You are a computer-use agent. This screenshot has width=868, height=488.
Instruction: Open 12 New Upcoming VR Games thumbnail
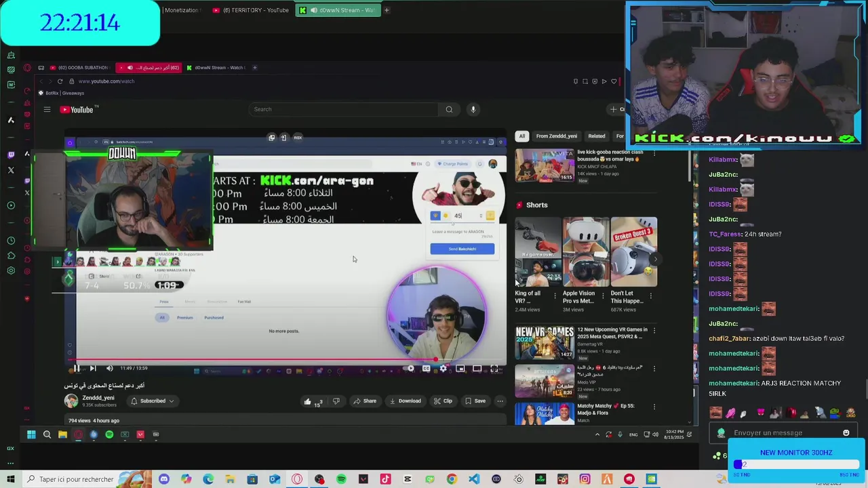click(x=545, y=343)
